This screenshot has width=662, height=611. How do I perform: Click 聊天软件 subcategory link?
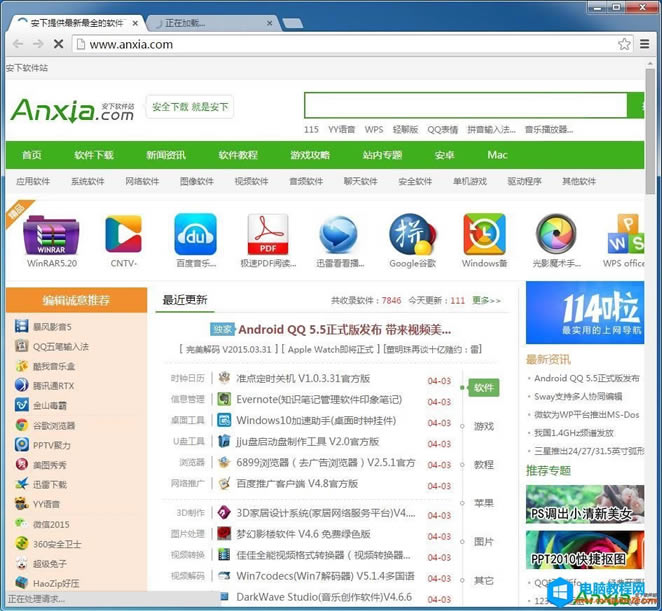point(360,182)
